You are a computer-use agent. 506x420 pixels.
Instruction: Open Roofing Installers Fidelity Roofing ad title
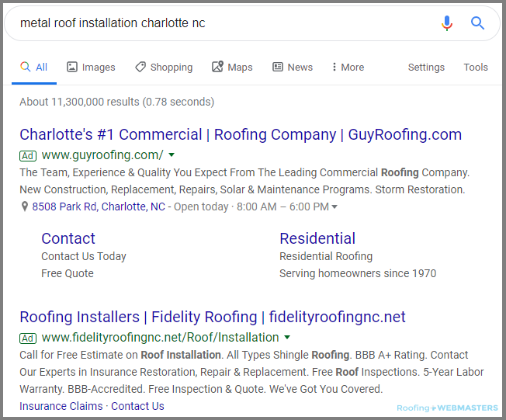tap(213, 317)
